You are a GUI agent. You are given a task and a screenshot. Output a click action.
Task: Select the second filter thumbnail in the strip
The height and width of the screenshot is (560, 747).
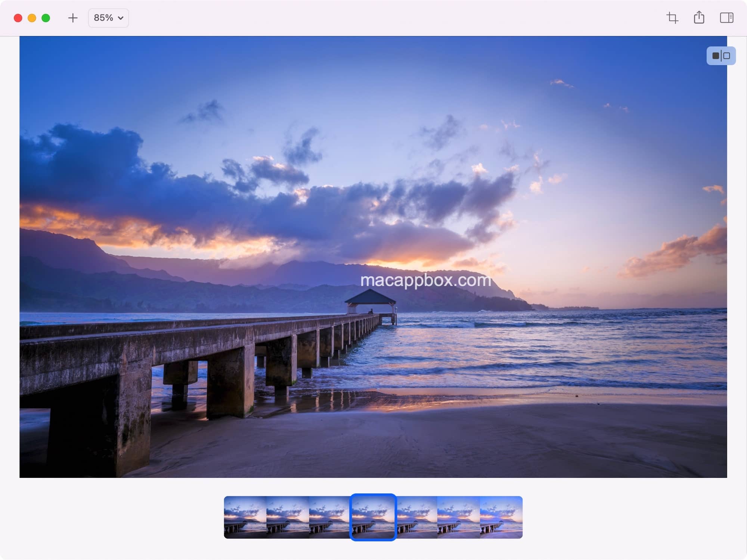pos(288,517)
